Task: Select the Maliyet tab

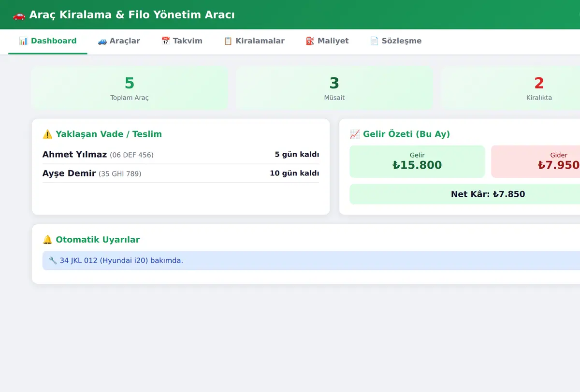Action: tap(327, 41)
